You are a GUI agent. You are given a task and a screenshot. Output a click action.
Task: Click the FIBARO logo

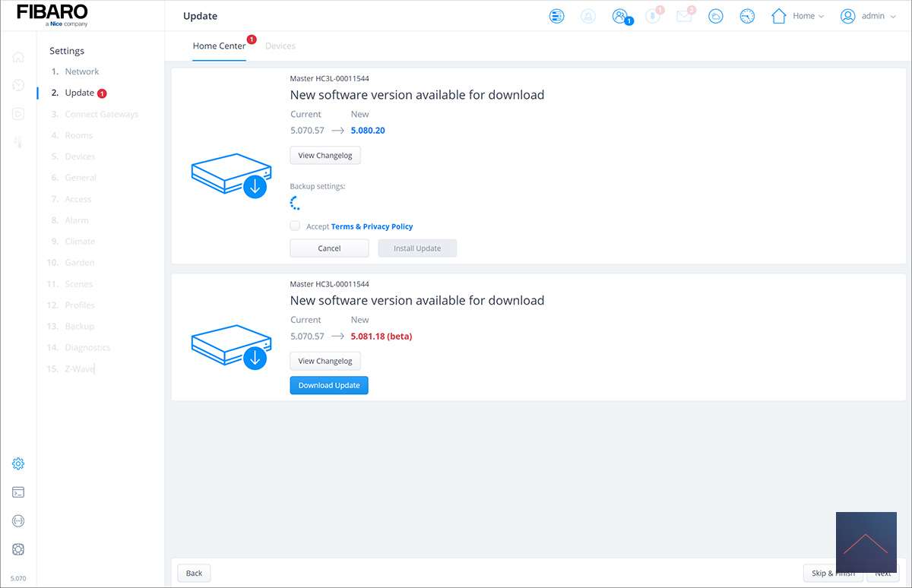52,14
